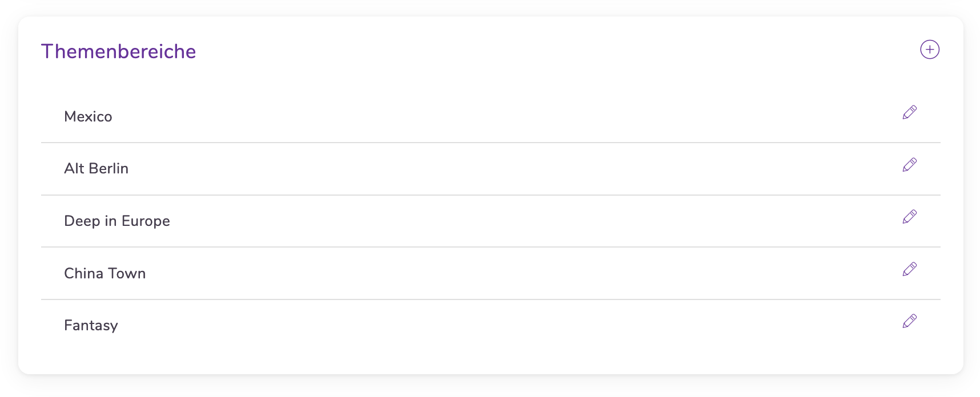
Task: Click divider line below the Mexico row
Action: pos(490,143)
